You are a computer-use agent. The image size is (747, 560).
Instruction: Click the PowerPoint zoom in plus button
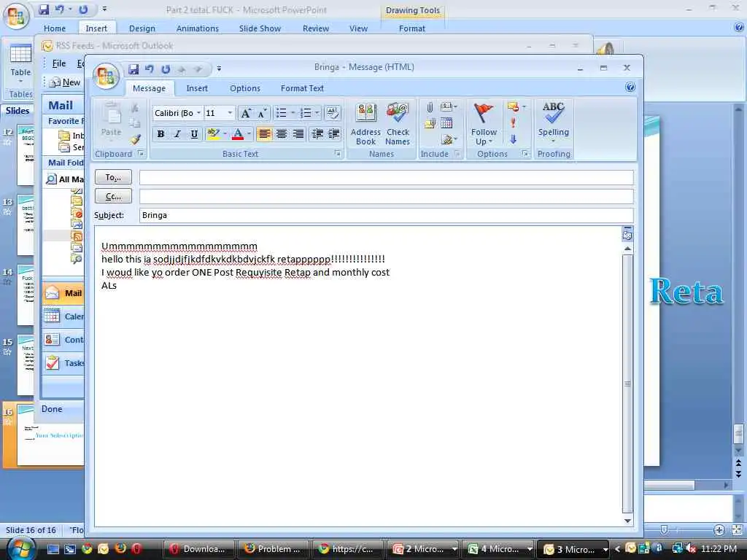point(719,529)
